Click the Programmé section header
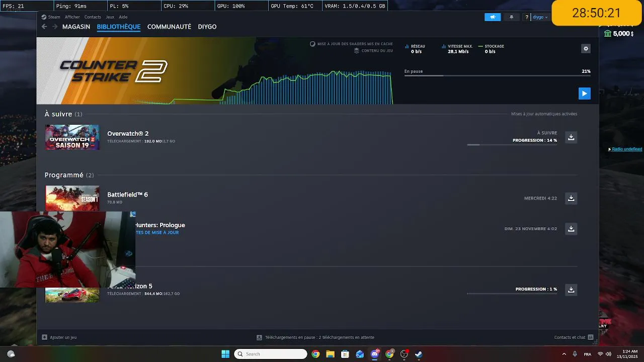The height and width of the screenshot is (362, 644). (69, 175)
